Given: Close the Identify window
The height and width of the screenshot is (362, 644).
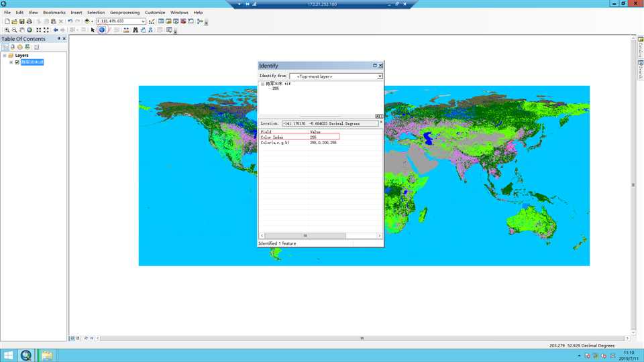Looking at the screenshot, I should (381, 66).
